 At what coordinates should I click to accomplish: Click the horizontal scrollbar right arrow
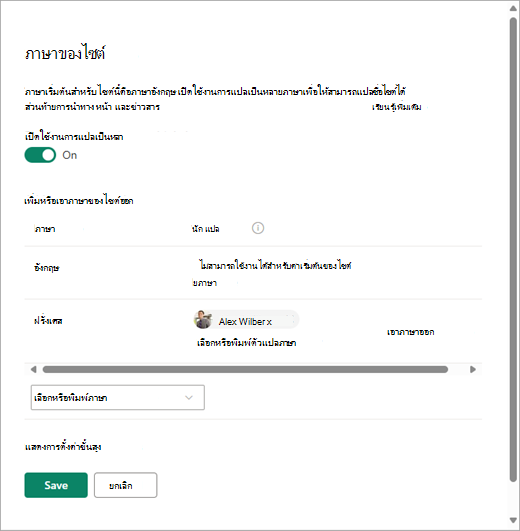coord(473,369)
